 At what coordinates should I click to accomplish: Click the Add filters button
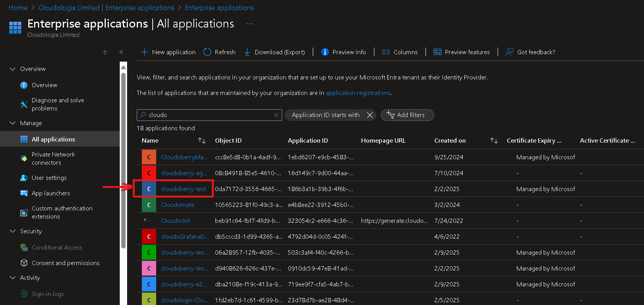coord(407,115)
